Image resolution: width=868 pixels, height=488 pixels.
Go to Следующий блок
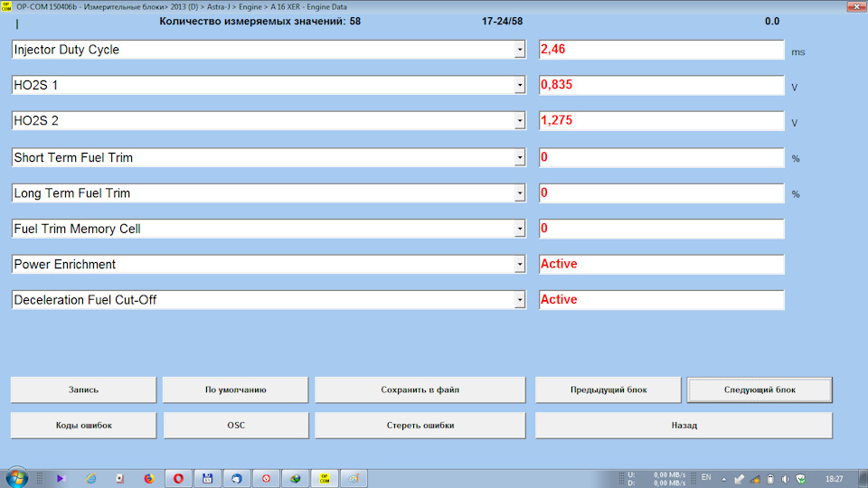click(x=759, y=389)
